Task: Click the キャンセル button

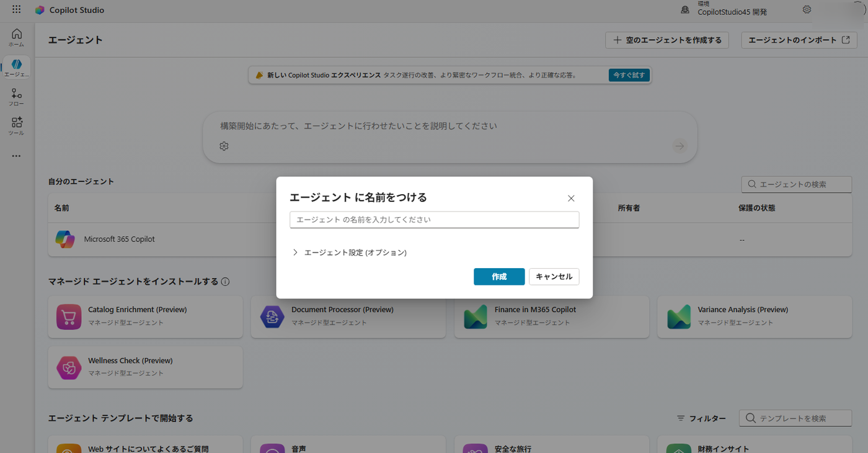Action: tap(554, 277)
